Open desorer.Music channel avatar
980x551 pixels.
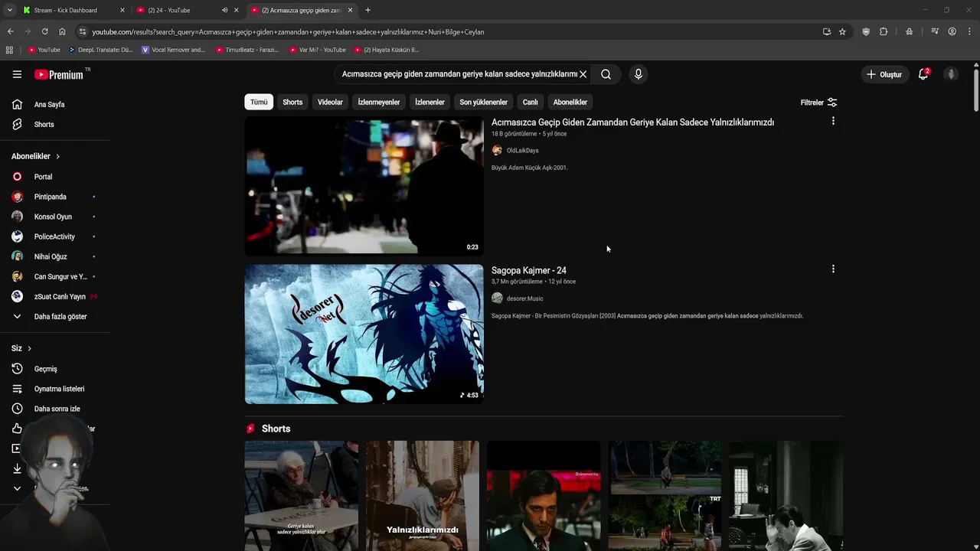tap(497, 298)
